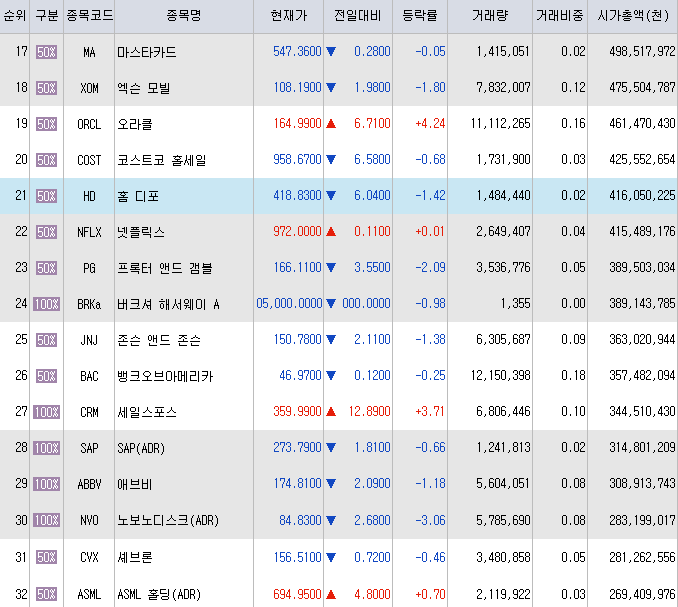Click the 50% badge in the XOM row
Screen dimensions: 678x607
point(47,88)
